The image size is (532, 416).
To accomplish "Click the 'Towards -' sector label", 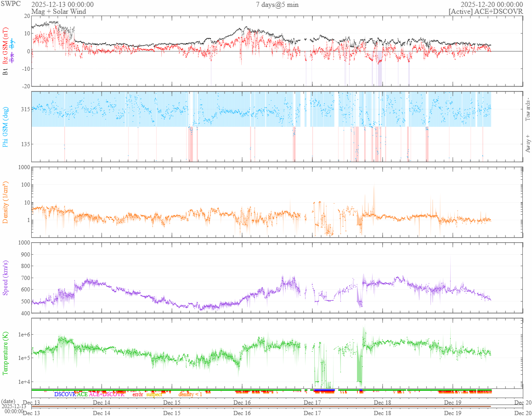I will tap(527, 108).
